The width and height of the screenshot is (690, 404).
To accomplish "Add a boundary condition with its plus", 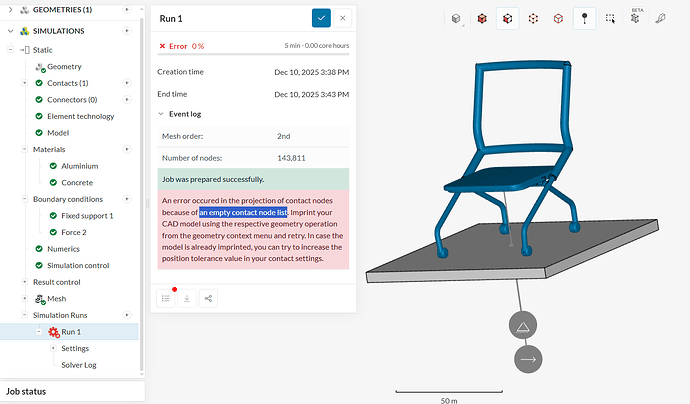I will click(x=127, y=199).
